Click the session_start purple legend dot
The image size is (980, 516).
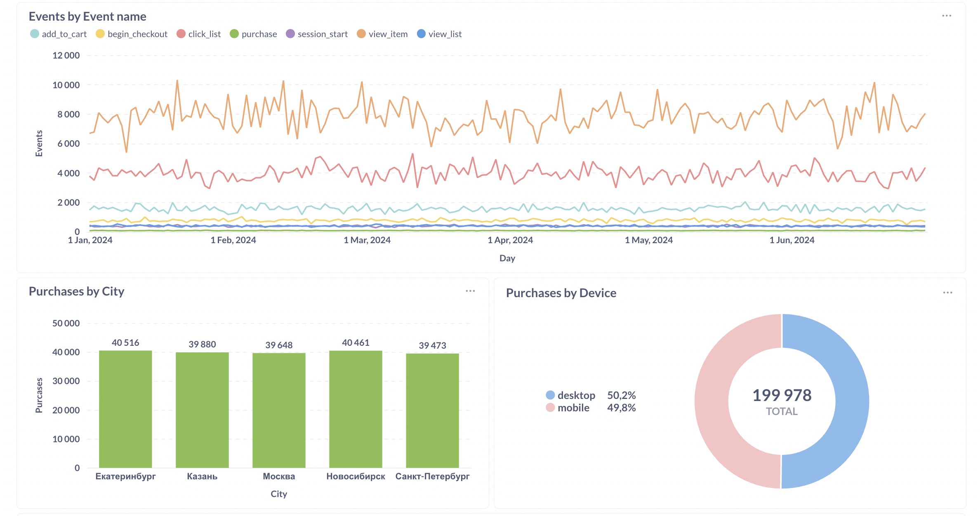click(x=290, y=34)
